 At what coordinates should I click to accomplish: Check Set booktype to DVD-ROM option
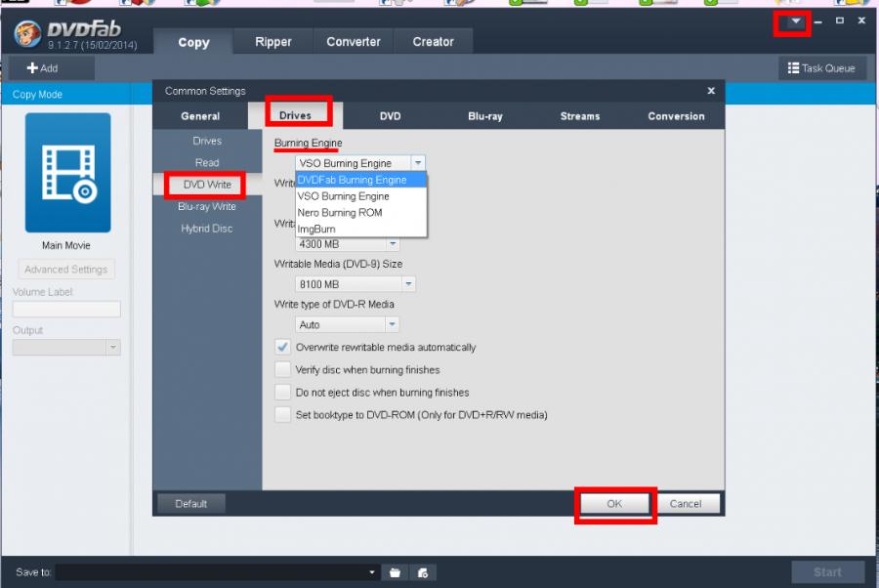(282, 414)
